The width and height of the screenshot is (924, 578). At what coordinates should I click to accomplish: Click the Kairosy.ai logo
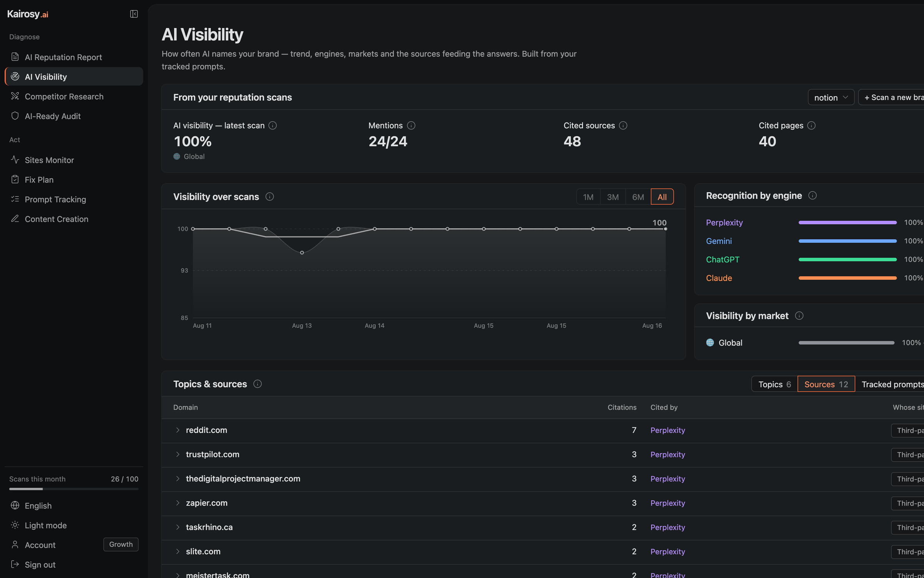coord(28,14)
